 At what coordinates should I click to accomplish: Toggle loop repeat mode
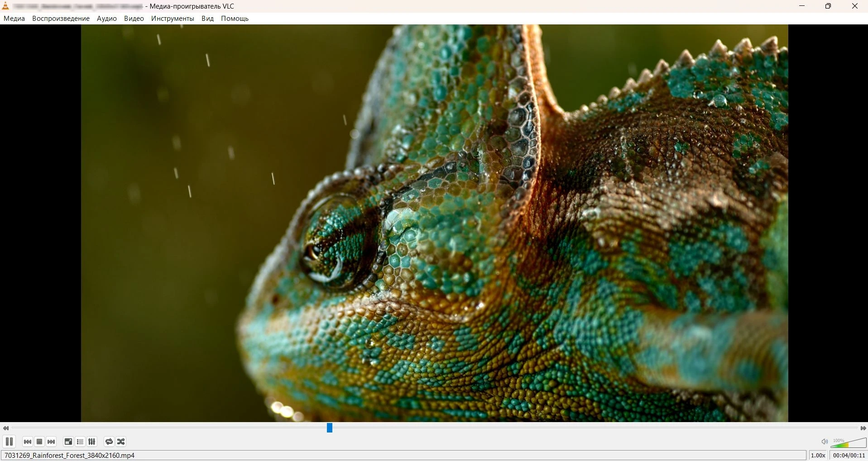point(109,442)
